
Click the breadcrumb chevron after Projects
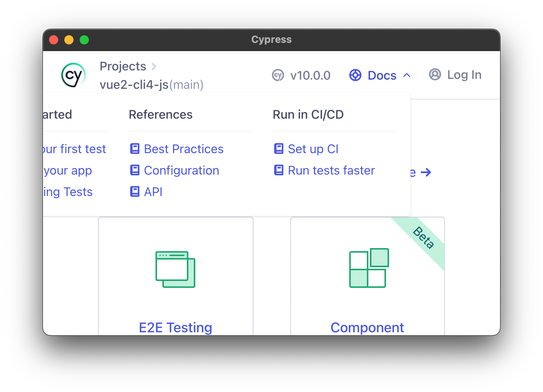click(x=154, y=66)
